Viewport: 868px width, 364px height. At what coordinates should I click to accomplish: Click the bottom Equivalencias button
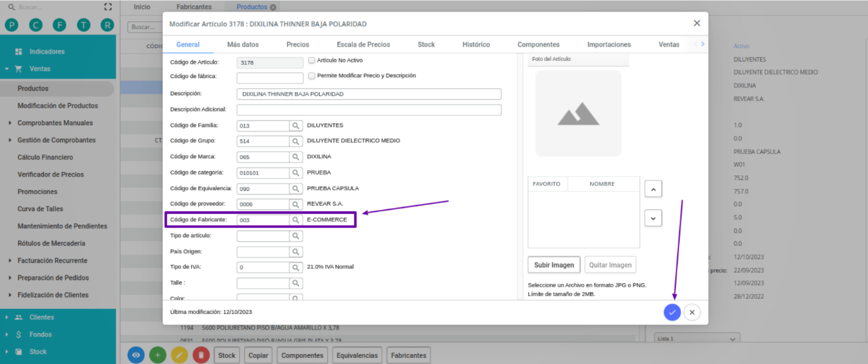coord(357,355)
